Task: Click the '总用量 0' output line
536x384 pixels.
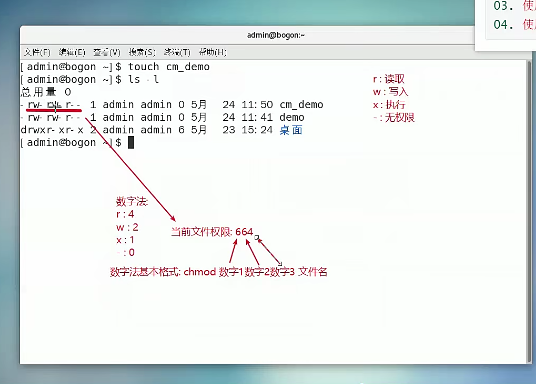Action: (46, 92)
